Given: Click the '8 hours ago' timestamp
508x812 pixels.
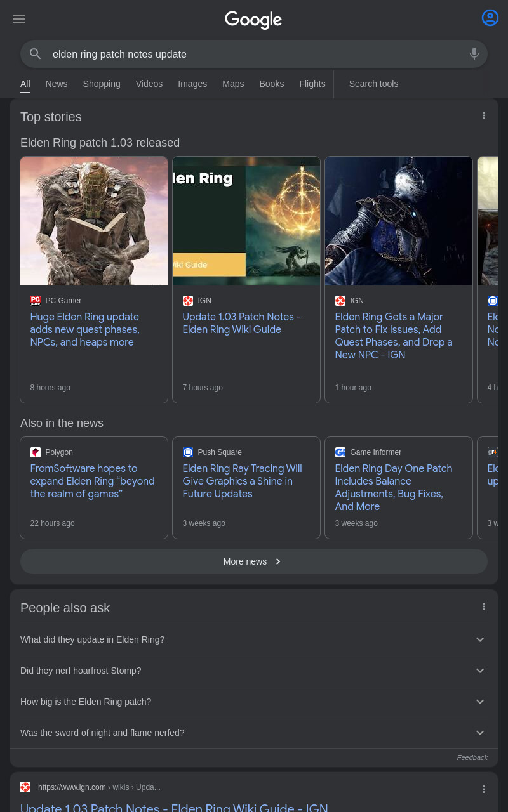Looking at the screenshot, I should [x=50, y=388].
